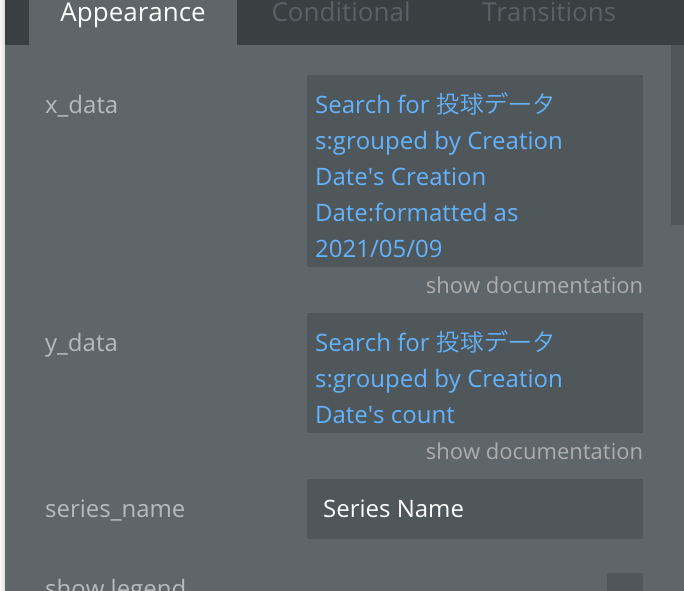Show documentation for x_data
The width and height of the screenshot is (684, 591).
534,285
